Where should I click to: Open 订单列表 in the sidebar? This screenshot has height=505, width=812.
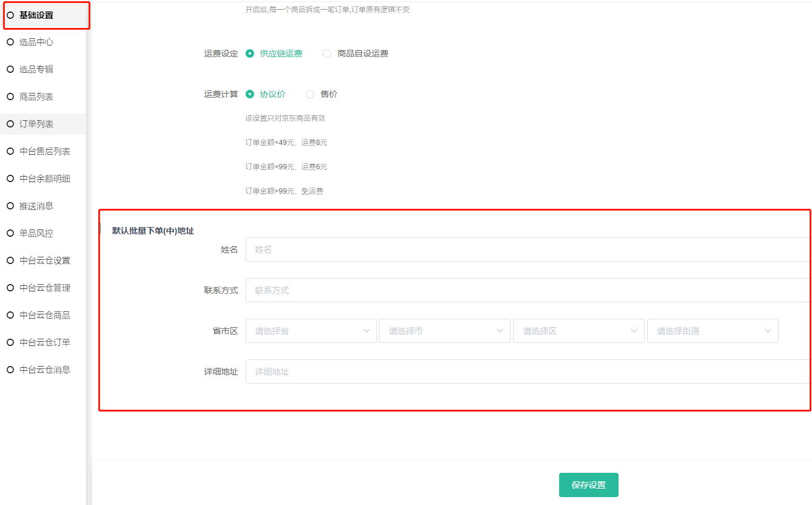[36, 124]
